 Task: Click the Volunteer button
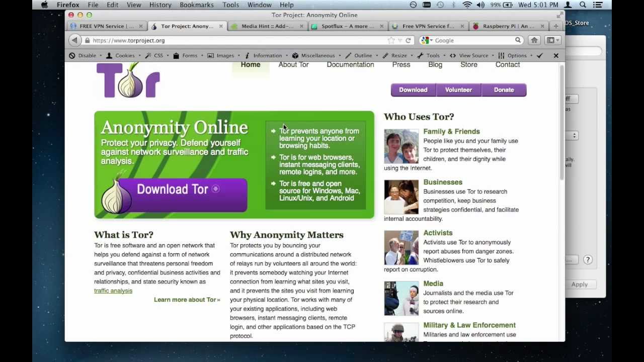(458, 90)
